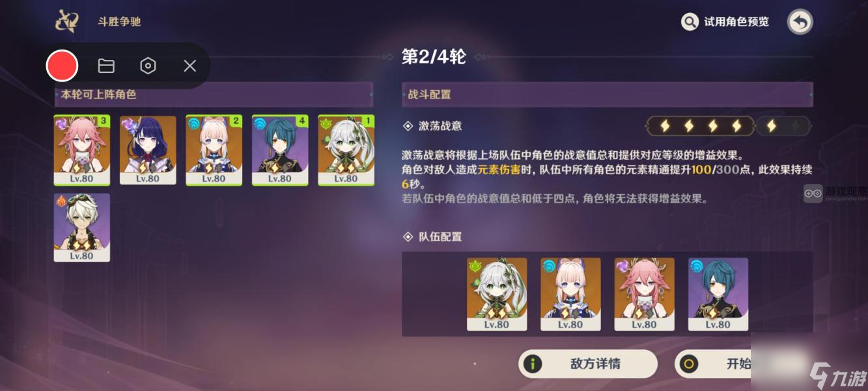This screenshot has width=868, height=391.
Task: Open 试用角色预览 magnifier preview
Action: pyautogui.click(x=725, y=22)
